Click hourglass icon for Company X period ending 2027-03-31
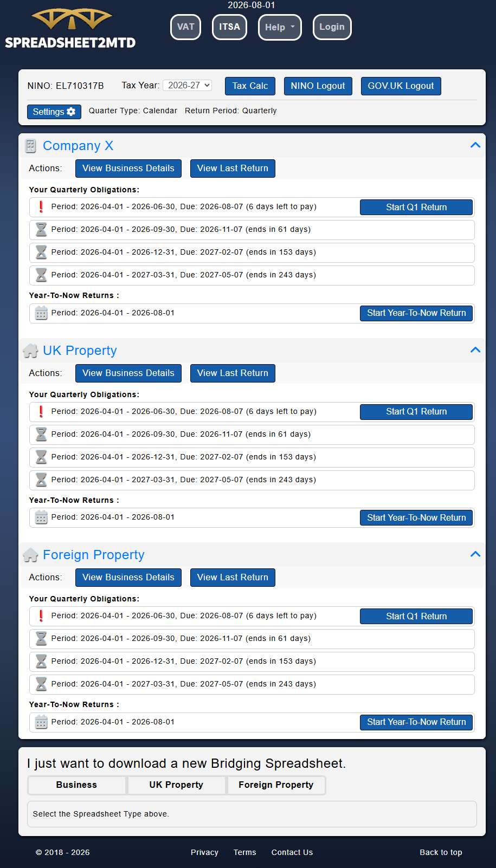The height and width of the screenshot is (868, 496). [41, 275]
